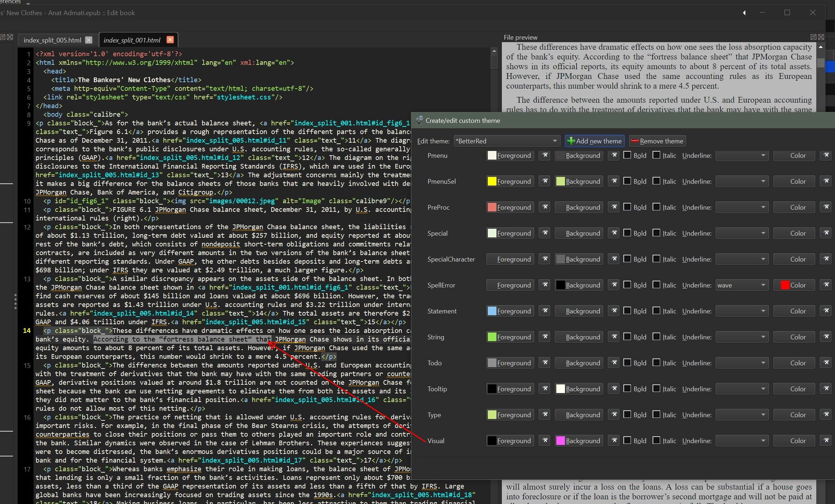Close the index_split_001.html tab
The width and height of the screenshot is (835, 504).
coord(170,40)
